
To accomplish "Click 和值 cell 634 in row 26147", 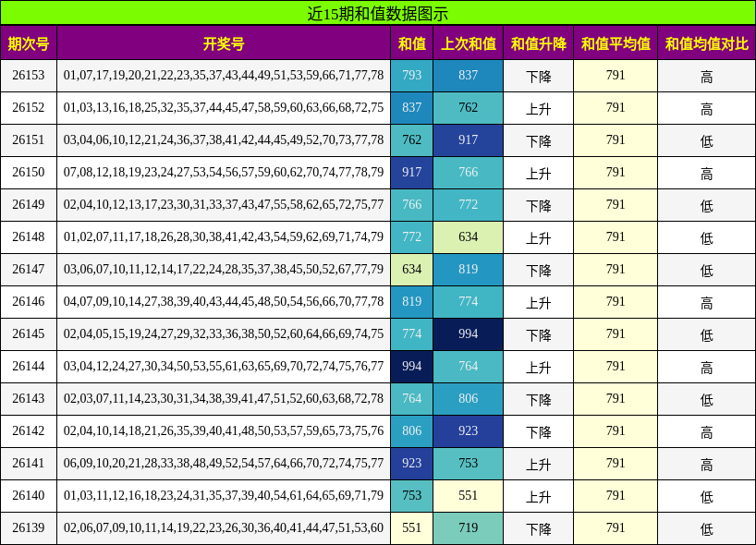I will (412, 269).
